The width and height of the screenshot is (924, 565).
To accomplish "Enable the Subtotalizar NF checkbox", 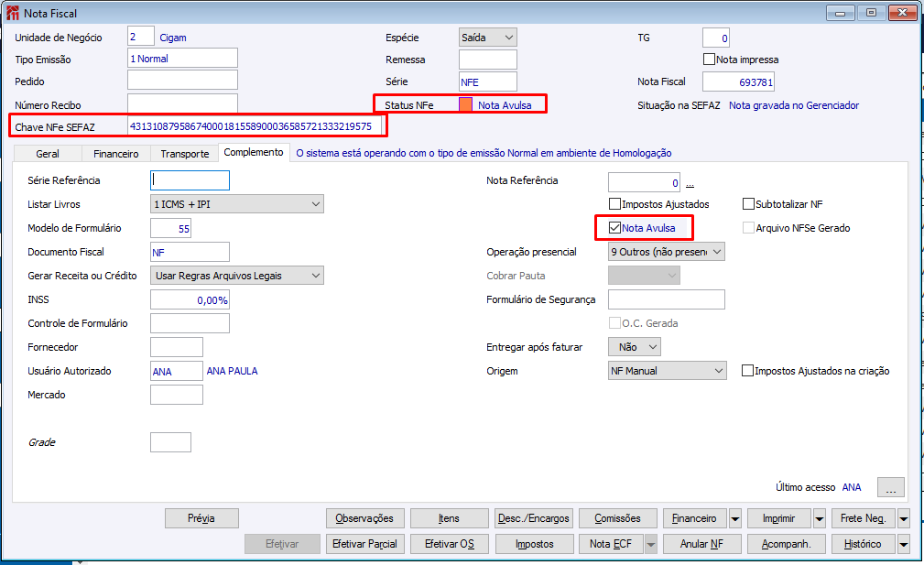I will (748, 204).
